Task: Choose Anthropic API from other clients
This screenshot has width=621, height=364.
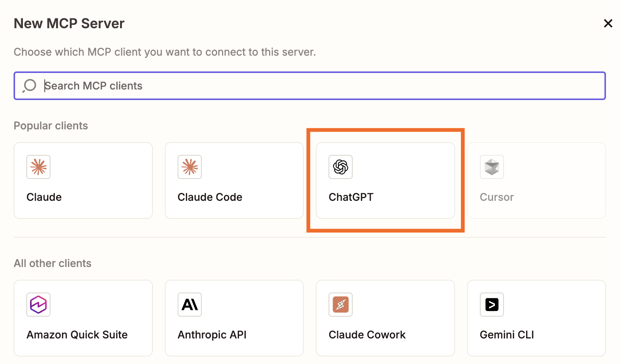Action: click(x=234, y=318)
